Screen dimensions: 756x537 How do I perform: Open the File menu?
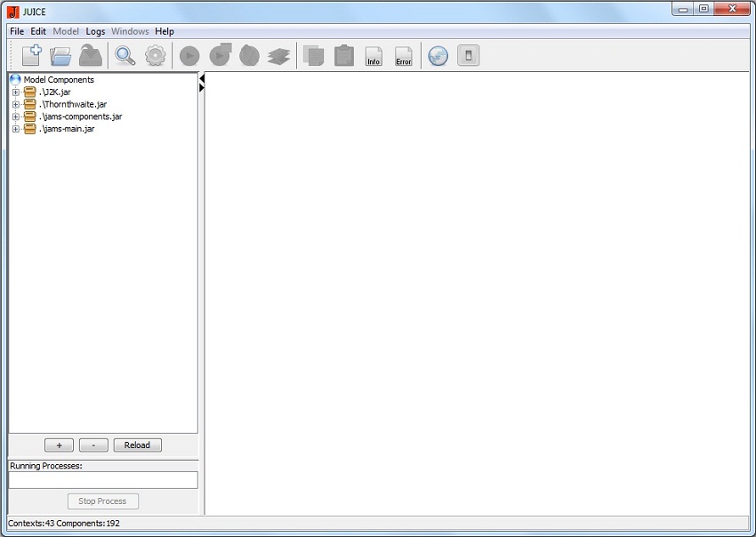[17, 31]
